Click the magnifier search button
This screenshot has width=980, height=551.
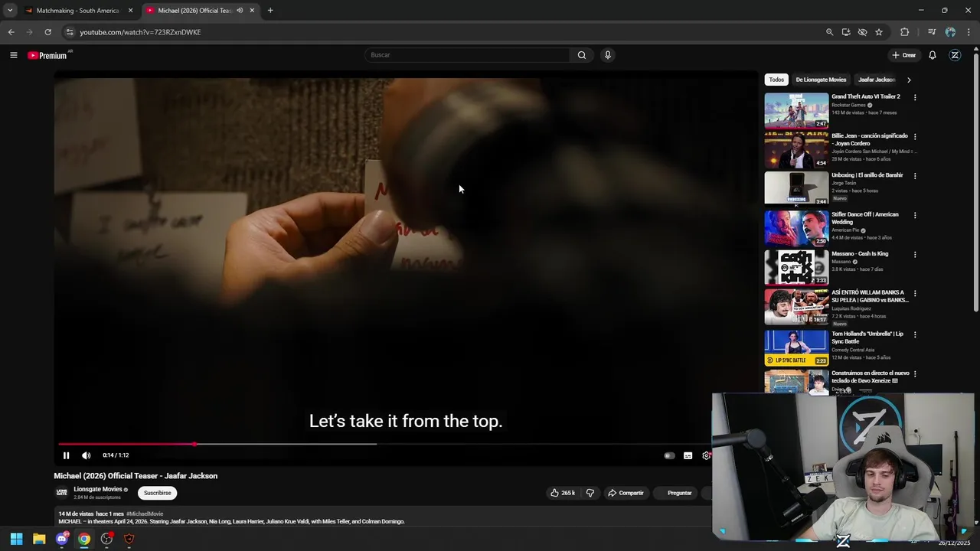[582, 55]
